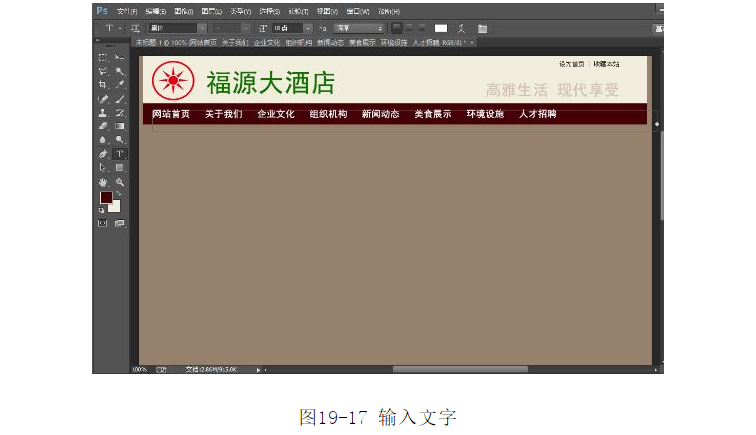Select the Horizontal Type tool

pyautogui.click(x=120, y=154)
